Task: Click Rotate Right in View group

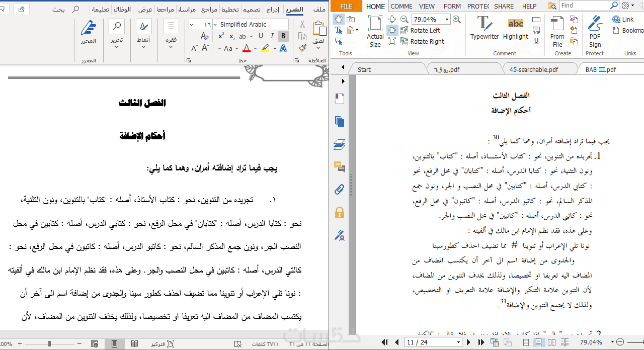Action: [423, 42]
